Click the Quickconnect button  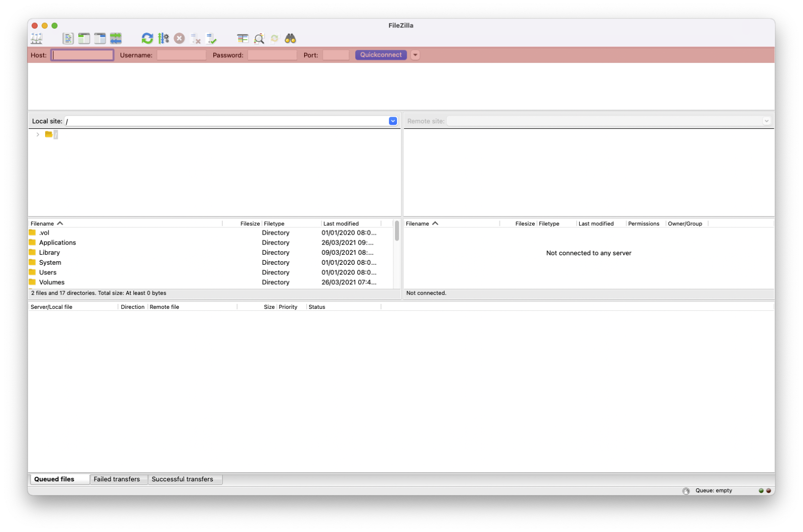(381, 55)
